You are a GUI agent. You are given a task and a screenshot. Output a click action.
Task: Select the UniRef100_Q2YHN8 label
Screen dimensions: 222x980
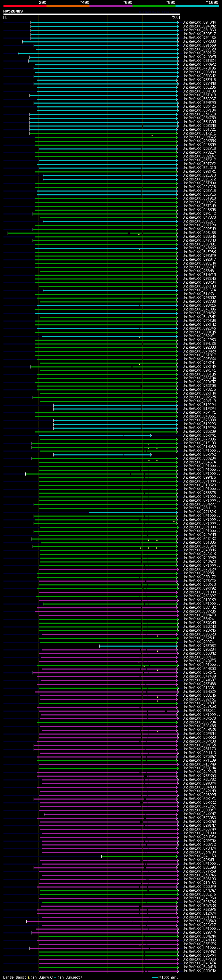click(x=199, y=84)
